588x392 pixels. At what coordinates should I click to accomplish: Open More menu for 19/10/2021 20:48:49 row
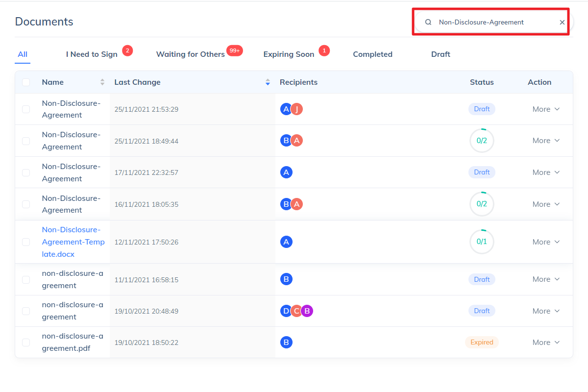pyautogui.click(x=546, y=311)
